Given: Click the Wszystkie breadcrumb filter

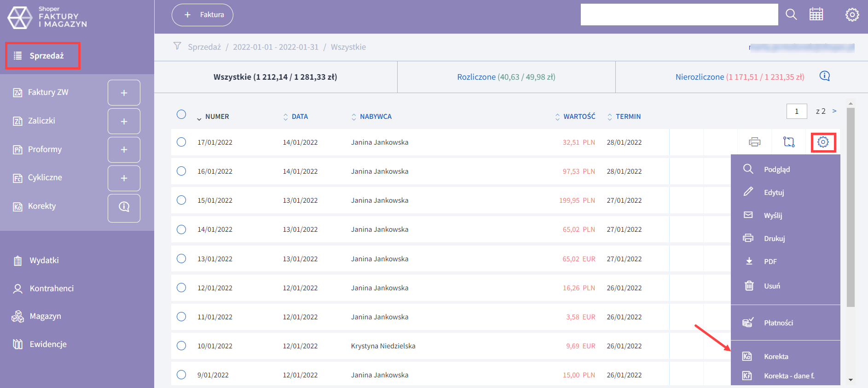Looking at the screenshot, I should click(348, 47).
